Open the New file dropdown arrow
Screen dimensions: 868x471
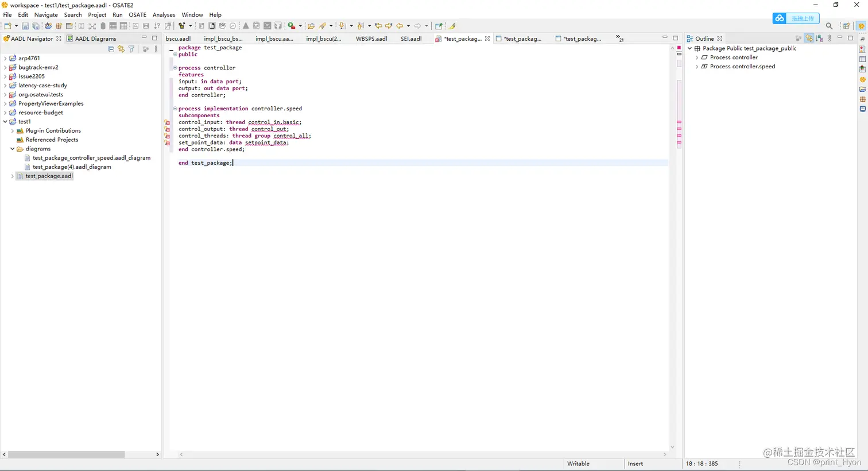(x=16, y=26)
